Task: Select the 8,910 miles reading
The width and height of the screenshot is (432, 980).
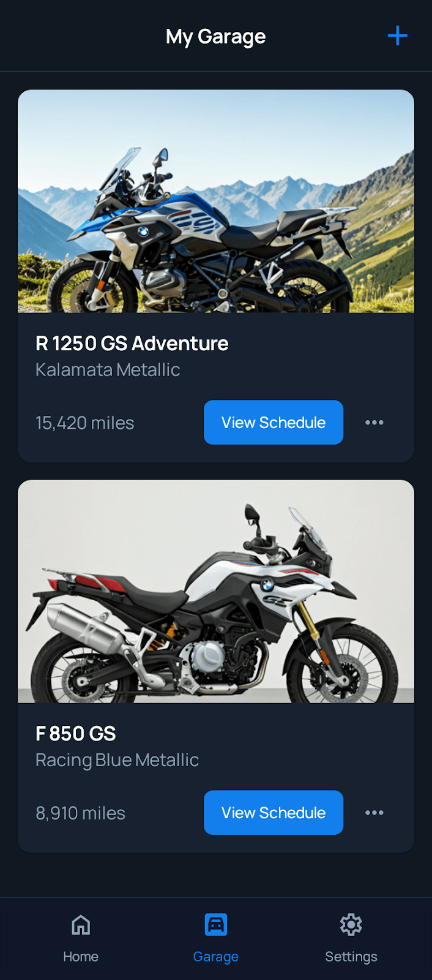Action: (x=80, y=812)
